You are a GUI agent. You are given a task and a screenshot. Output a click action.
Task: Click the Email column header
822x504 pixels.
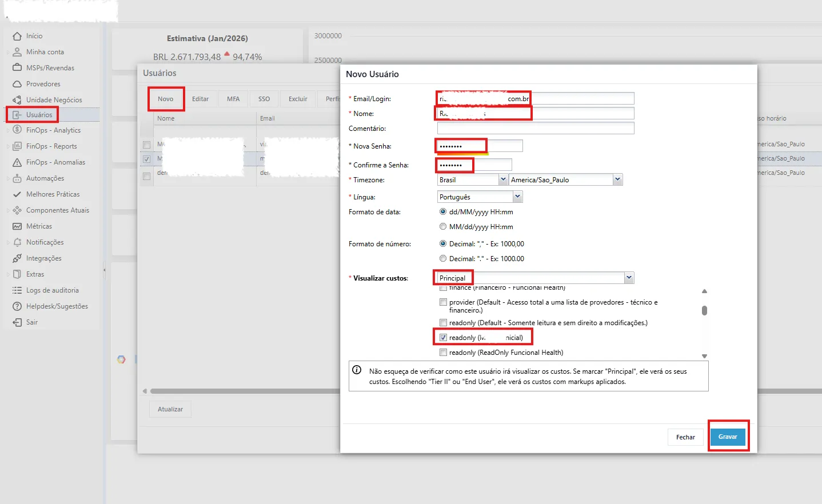pyautogui.click(x=298, y=118)
